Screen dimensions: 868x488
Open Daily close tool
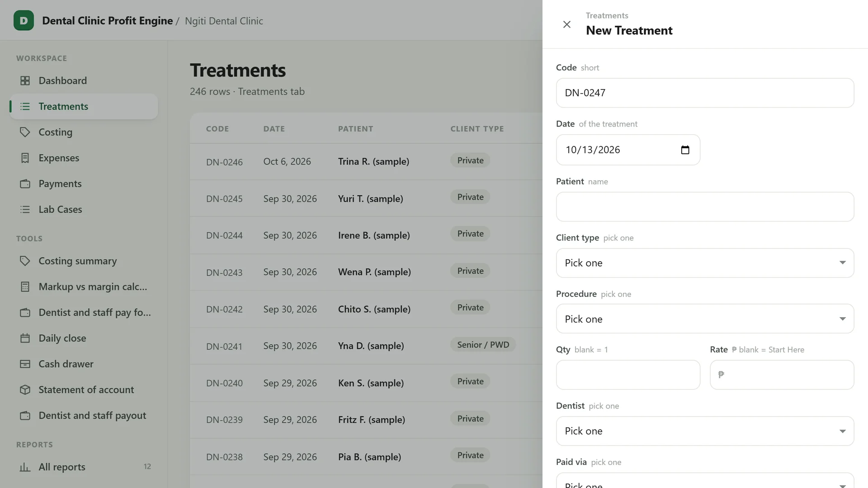click(x=84, y=338)
